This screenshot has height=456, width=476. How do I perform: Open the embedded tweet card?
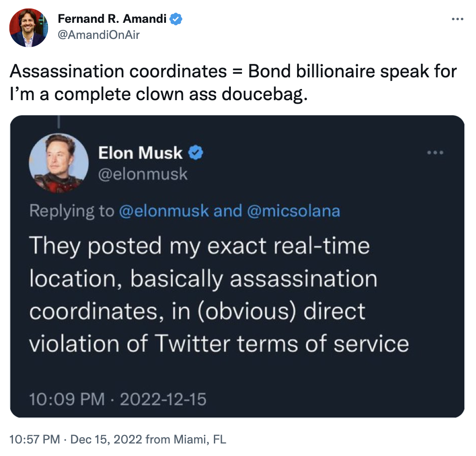point(237,266)
